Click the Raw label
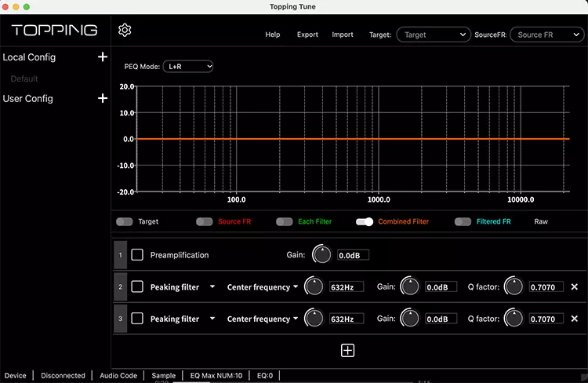 pyautogui.click(x=541, y=221)
